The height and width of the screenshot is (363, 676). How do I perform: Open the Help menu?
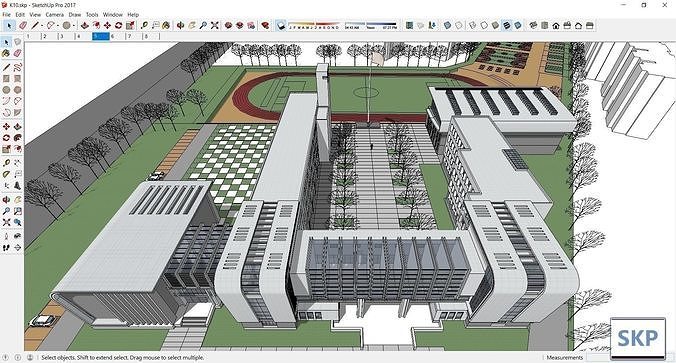(133, 15)
